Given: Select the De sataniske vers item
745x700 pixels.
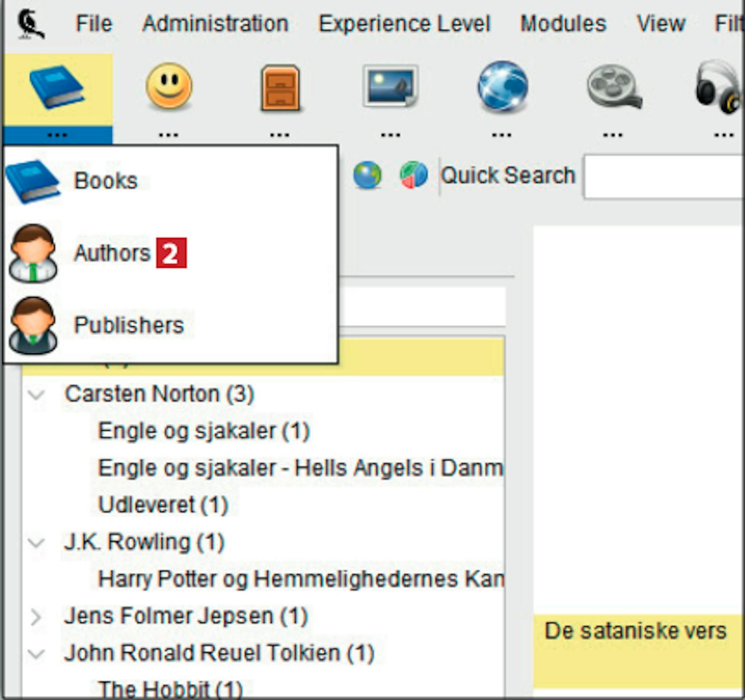Looking at the screenshot, I should pyautogui.click(x=639, y=652).
